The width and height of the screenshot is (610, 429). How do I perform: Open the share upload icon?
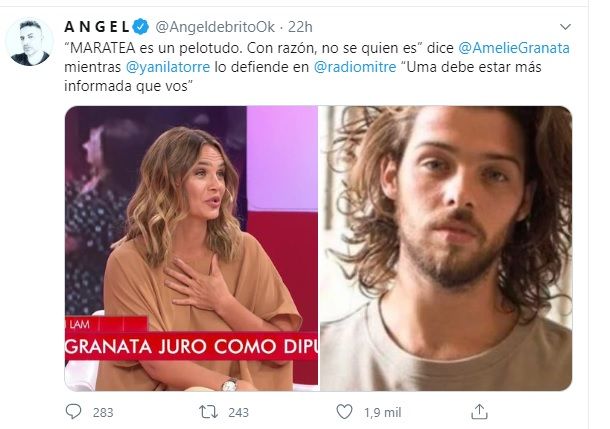tap(479, 411)
